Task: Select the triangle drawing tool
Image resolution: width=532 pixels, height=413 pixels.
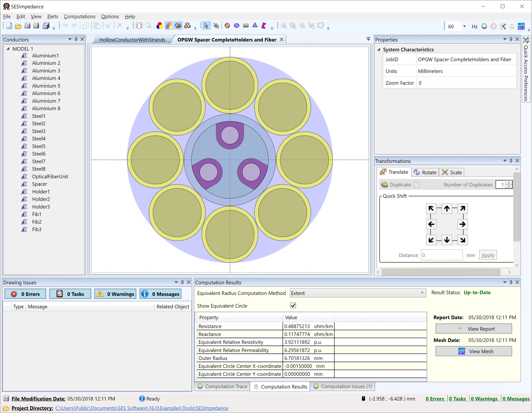Action: pos(255,26)
